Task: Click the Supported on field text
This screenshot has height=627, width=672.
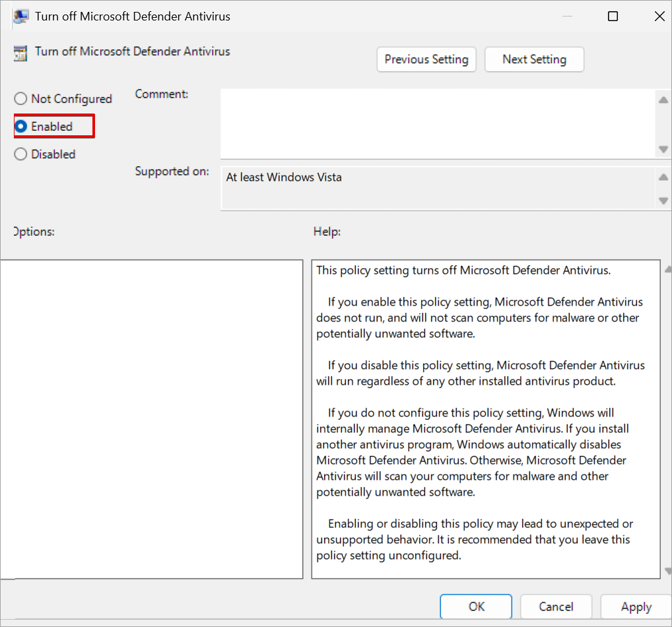Action: (x=284, y=177)
